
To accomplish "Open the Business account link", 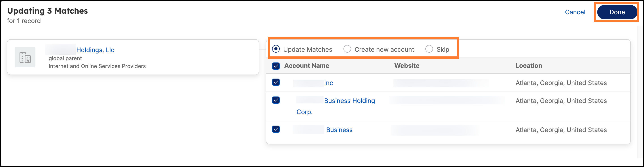I will pyautogui.click(x=339, y=130).
